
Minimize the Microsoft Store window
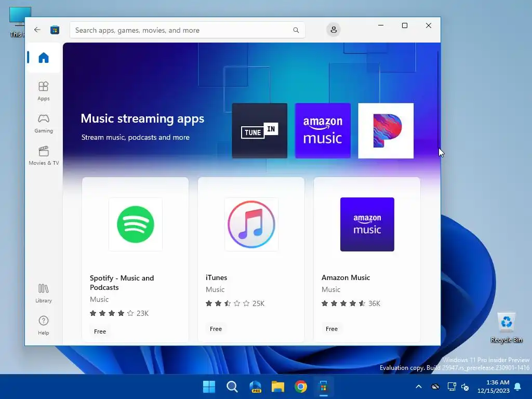(x=381, y=25)
